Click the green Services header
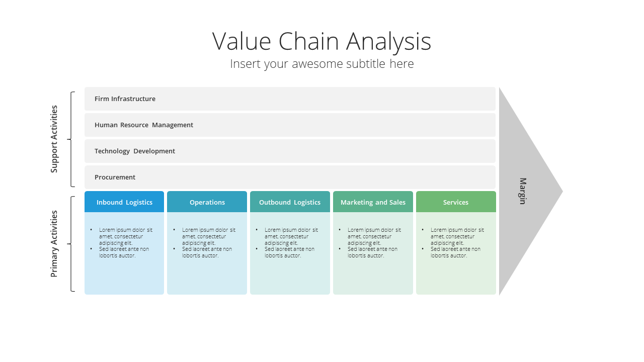 pyautogui.click(x=456, y=202)
